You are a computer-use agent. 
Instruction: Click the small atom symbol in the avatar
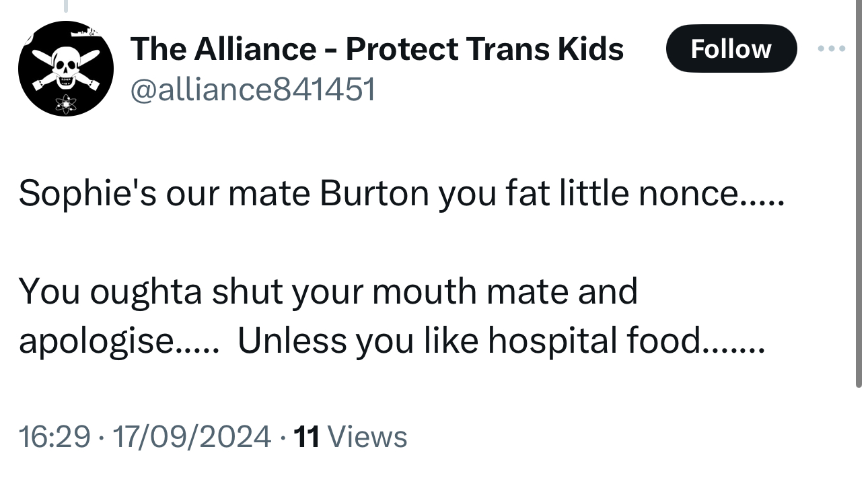65,102
